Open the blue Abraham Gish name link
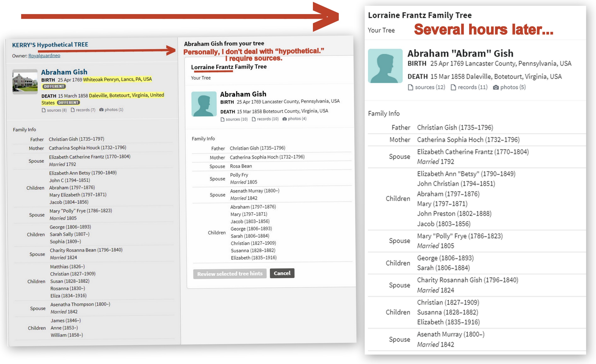 [x=64, y=72]
